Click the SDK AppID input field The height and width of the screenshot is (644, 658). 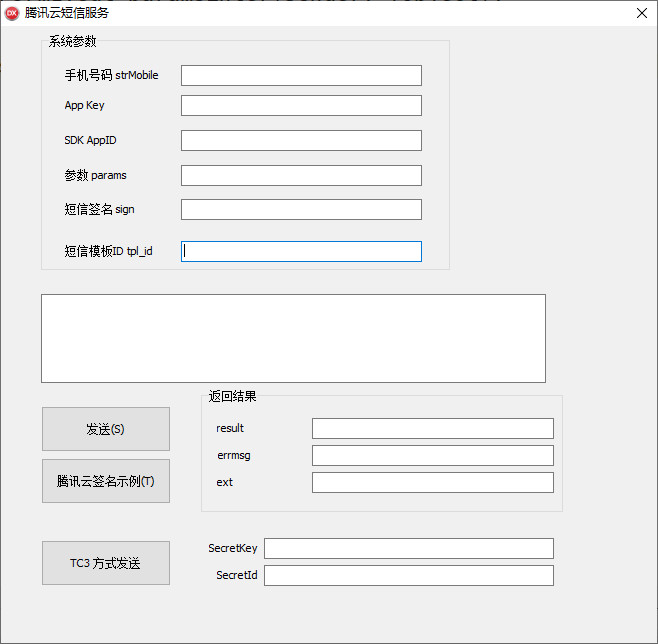pos(301,141)
